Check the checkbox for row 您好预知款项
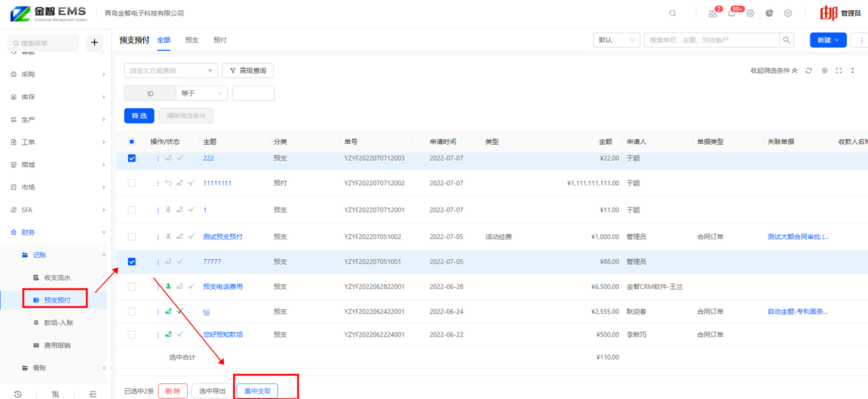868x399 pixels. coord(132,335)
